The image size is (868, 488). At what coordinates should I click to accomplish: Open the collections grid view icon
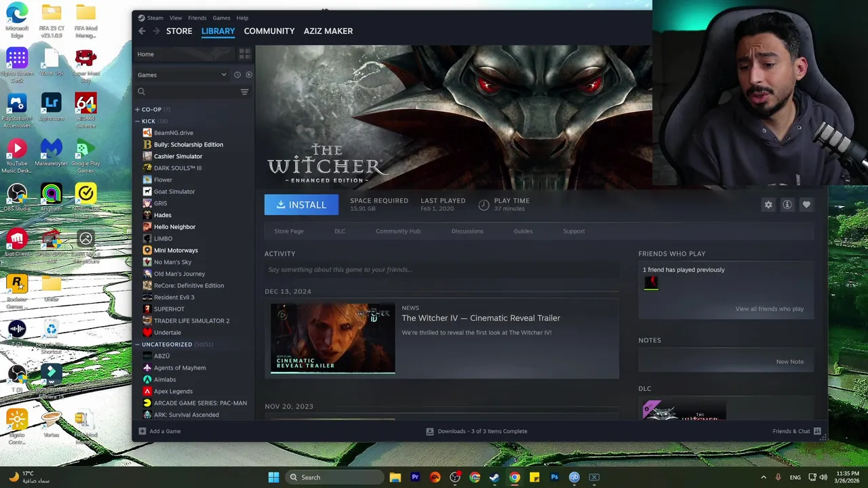[245, 54]
